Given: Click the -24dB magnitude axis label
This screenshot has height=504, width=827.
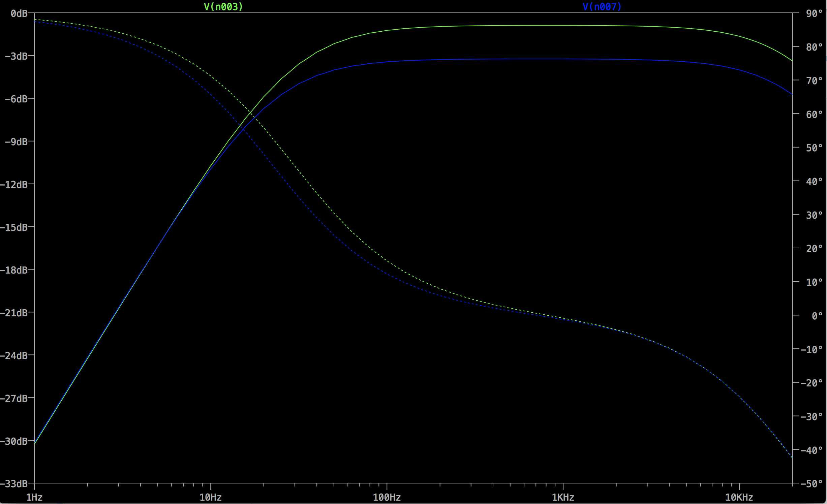Looking at the screenshot, I should pos(14,356).
